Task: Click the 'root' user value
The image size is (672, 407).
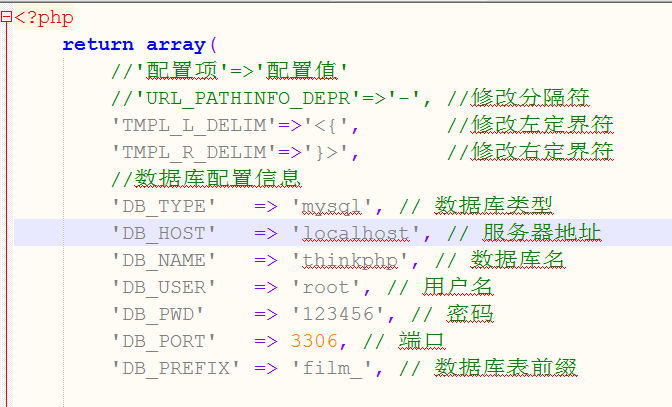Action: (x=326, y=288)
